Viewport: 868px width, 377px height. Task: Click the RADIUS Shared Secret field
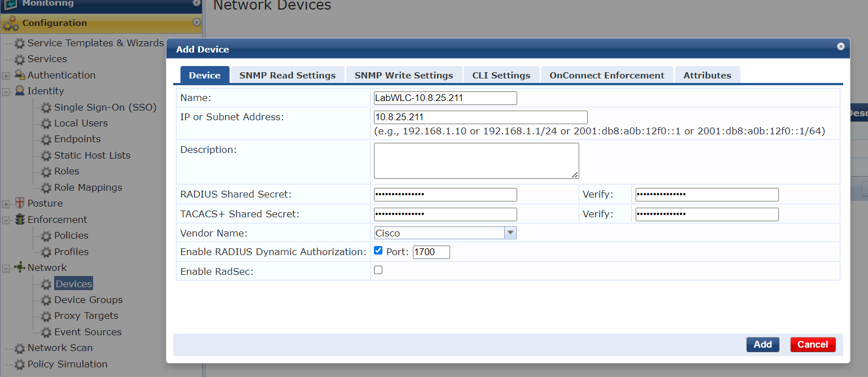[445, 195]
